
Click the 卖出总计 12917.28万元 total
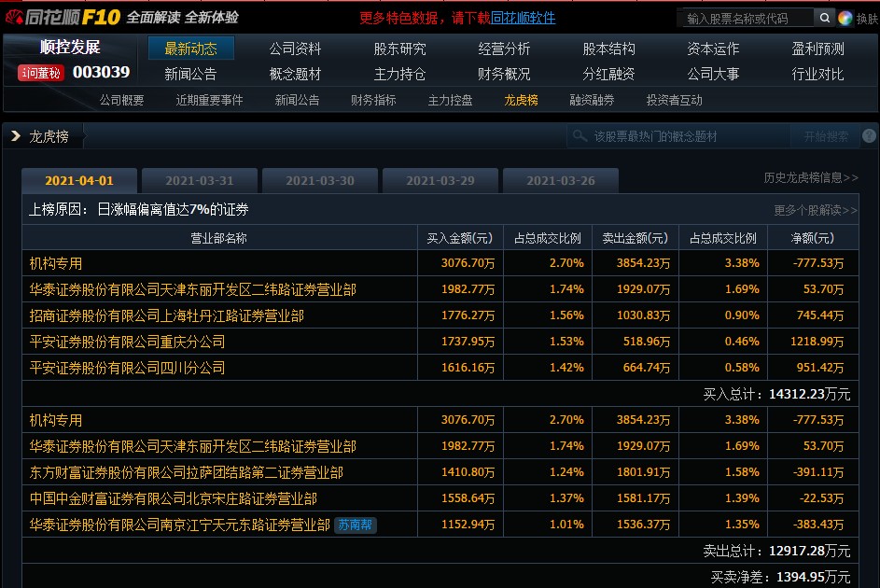(x=776, y=551)
